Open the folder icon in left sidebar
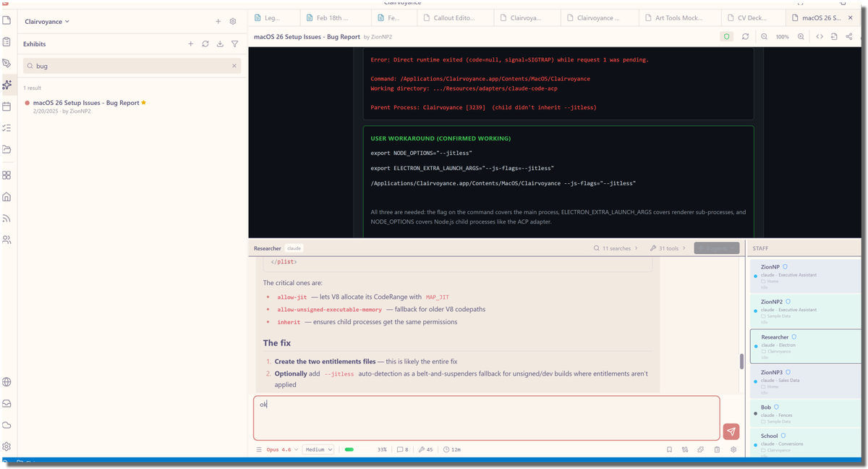868x469 pixels. 7,149
